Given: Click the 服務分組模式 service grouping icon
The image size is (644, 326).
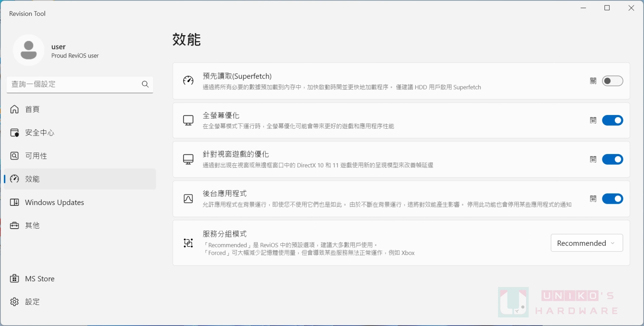Looking at the screenshot, I should point(188,243).
